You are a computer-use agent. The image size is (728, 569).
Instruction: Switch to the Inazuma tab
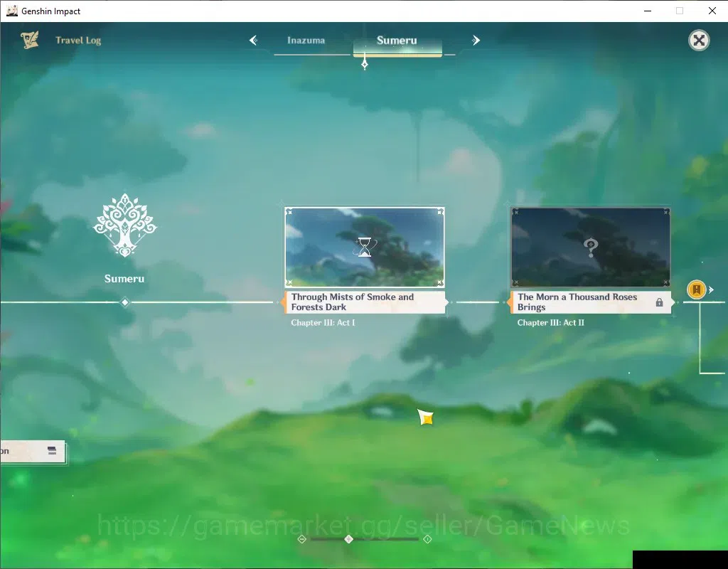click(x=306, y=41)
